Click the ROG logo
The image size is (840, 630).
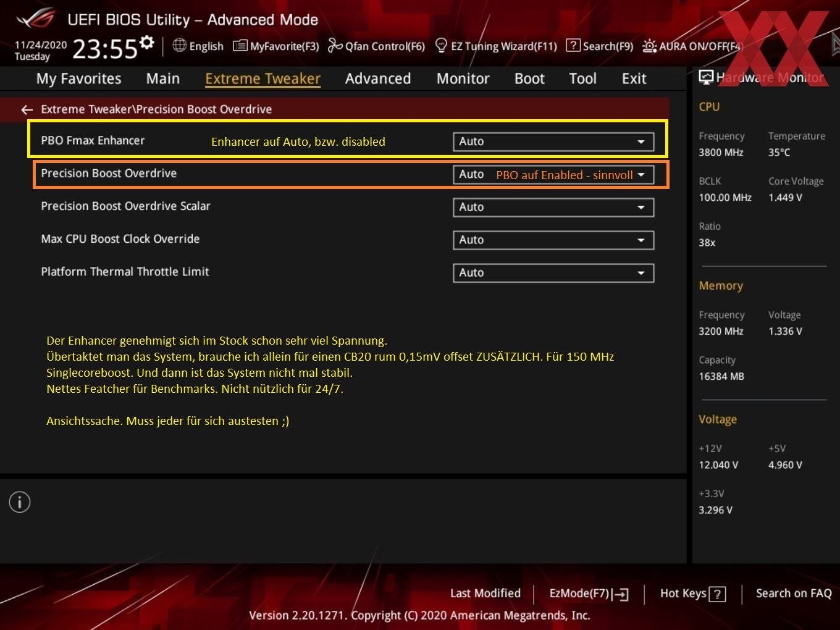pyautogui.click(x=36, y=19)
